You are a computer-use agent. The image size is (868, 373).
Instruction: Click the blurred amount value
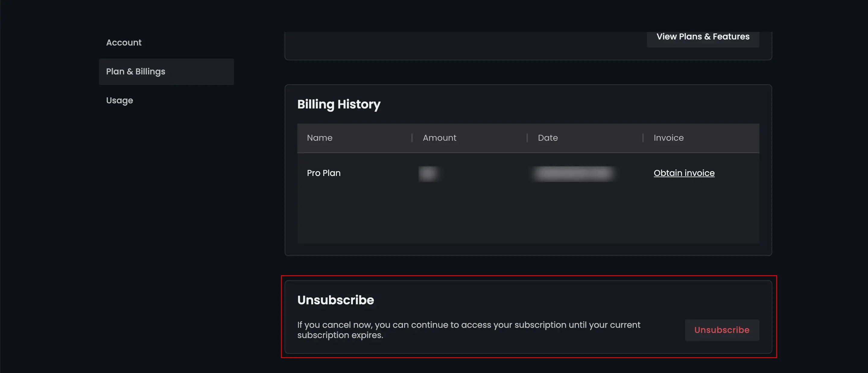[428, 174]
